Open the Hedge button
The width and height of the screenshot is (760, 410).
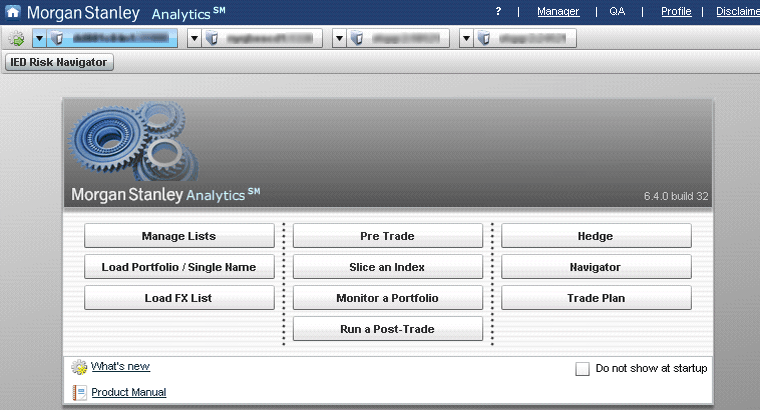pos(596,236)
